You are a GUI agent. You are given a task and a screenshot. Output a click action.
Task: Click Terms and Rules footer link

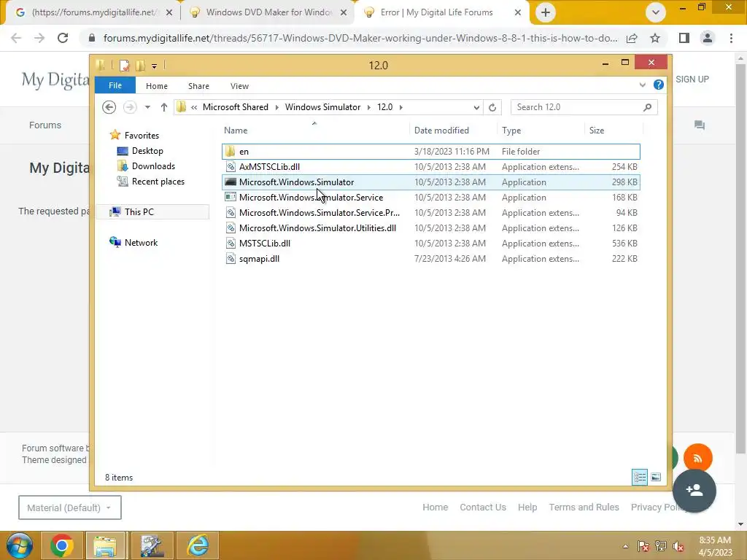584,507
